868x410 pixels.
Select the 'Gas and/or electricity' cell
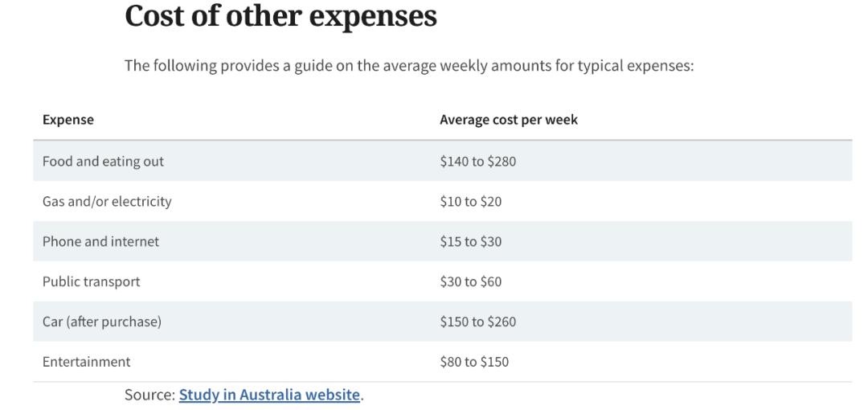coord(106,201)
